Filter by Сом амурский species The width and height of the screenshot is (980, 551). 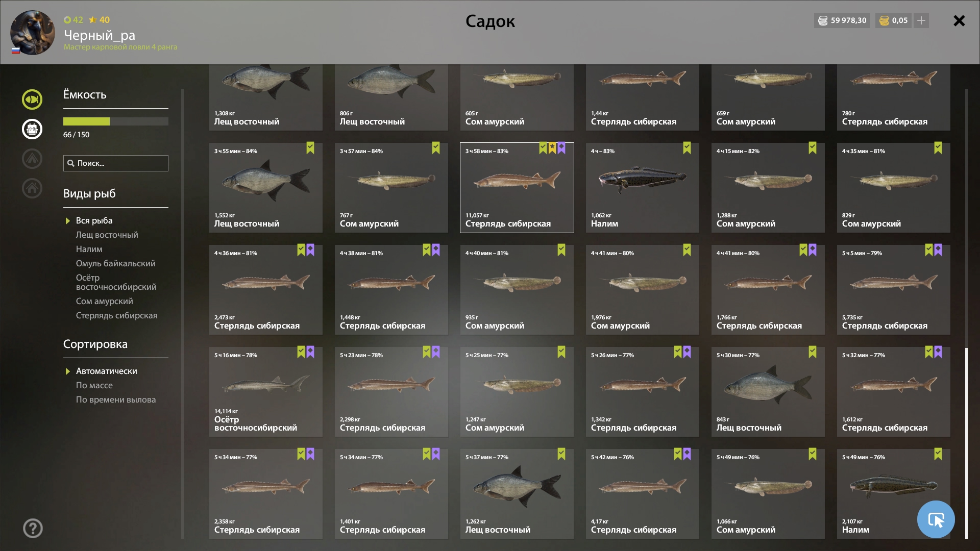[105, 301]
